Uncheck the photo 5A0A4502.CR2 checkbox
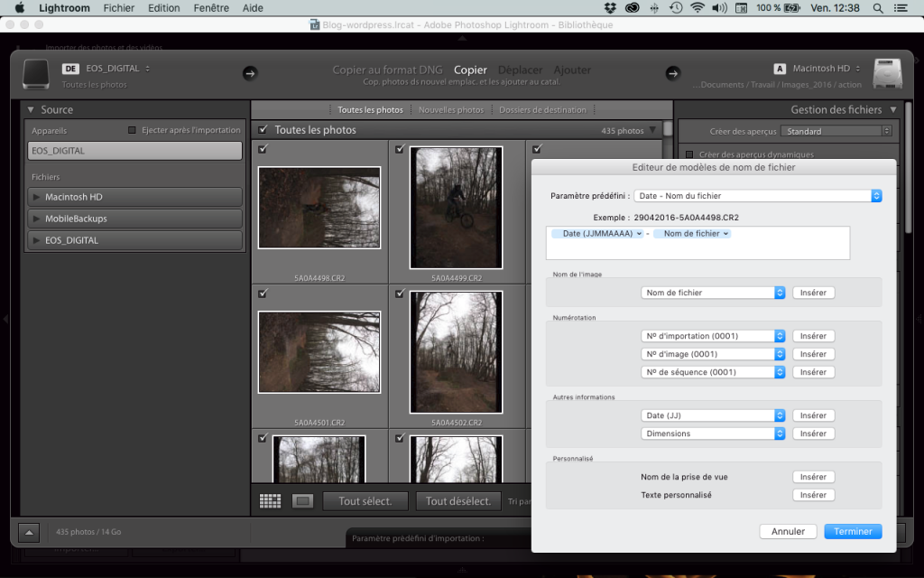 (400, 294)
